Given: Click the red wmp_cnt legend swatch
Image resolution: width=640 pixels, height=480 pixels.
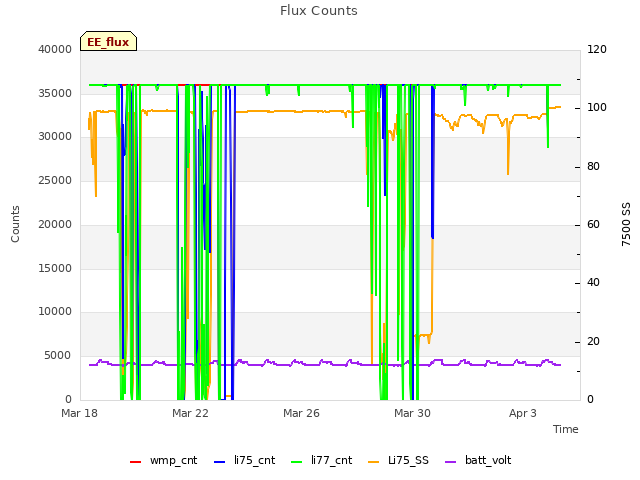Looking at the screenshot, I should pyautogui.click(x=136, y=462).
